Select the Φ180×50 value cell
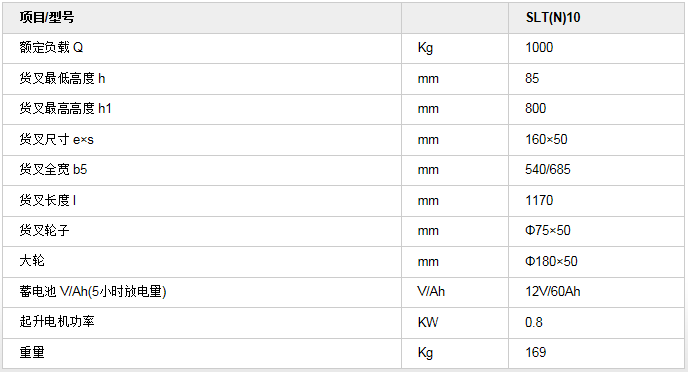Viewport: 688px width, 372px height. point(596,262)
